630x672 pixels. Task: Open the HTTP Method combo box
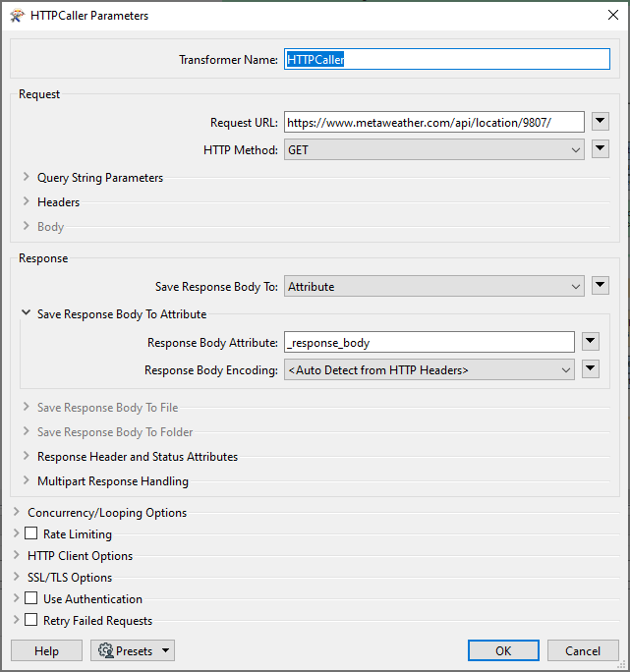[434, 149]
